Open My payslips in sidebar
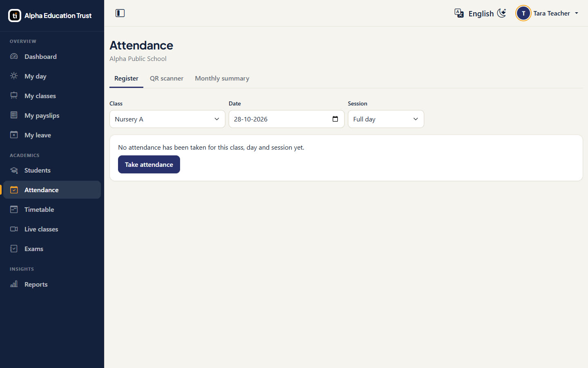 point(52,115)
